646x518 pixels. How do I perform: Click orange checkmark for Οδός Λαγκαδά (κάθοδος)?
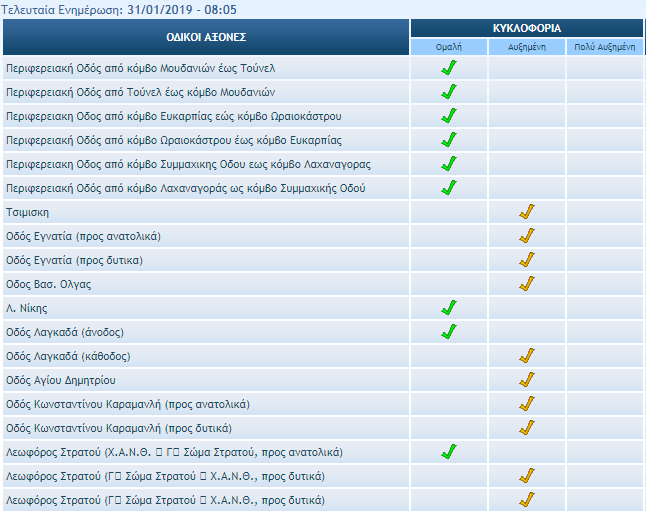pos(527,356)
